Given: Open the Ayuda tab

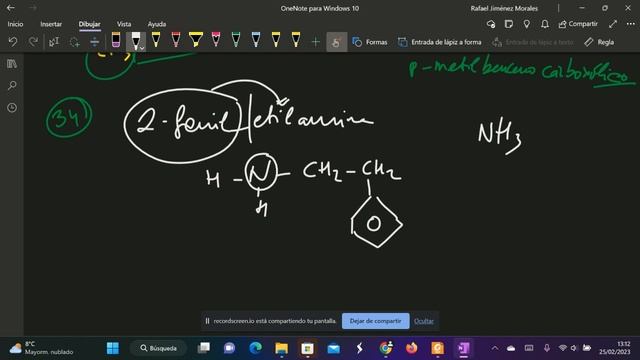Looking at the screenshot, I should pos(157,24).
